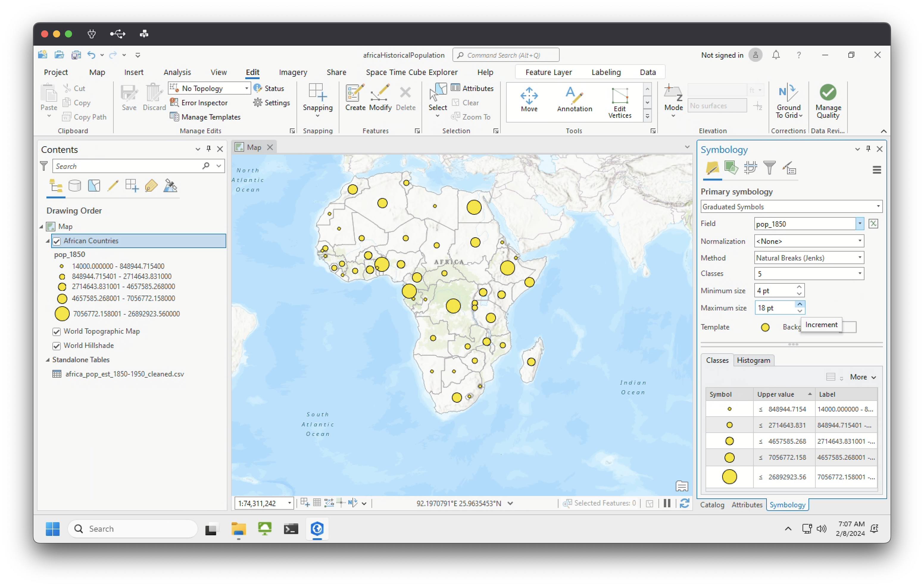Click the refresh map icon in status bar
The image size is (924, 587).
[684, 503]
